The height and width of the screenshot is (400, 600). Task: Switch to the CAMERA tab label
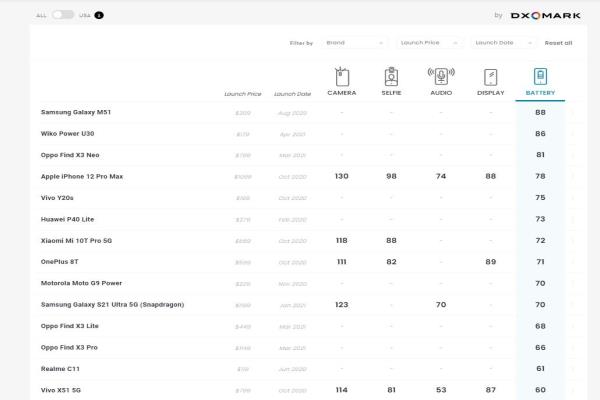coord(342,93)
